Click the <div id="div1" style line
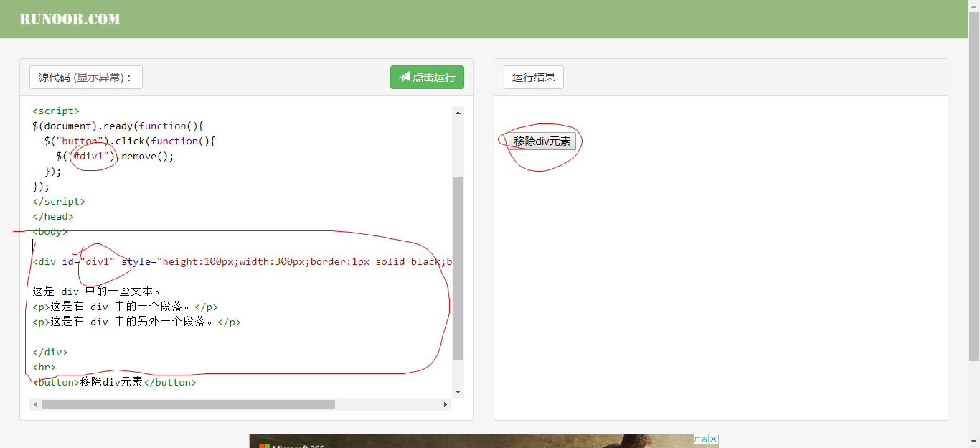 point(242,262)
